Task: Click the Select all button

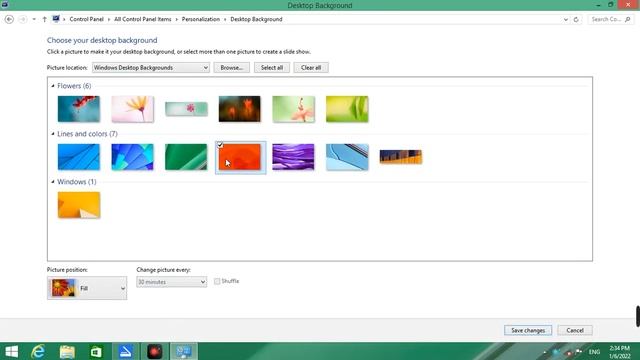Action: 271,68
